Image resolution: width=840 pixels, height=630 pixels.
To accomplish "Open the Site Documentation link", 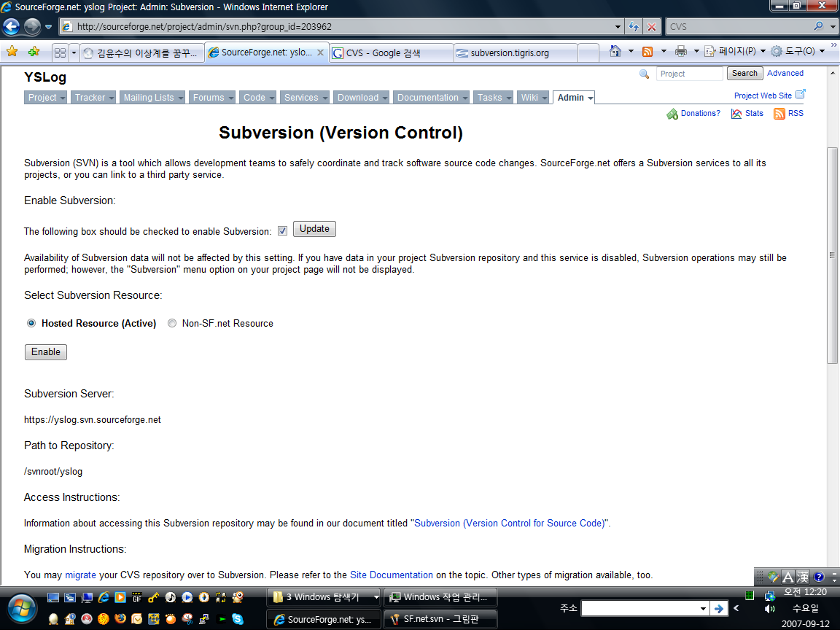I will [x=391, y=575].
